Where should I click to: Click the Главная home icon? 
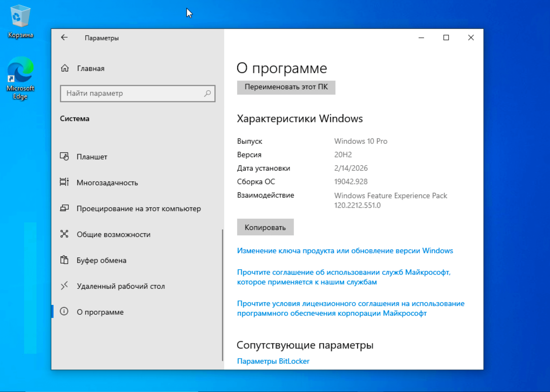tap(65, 68)
